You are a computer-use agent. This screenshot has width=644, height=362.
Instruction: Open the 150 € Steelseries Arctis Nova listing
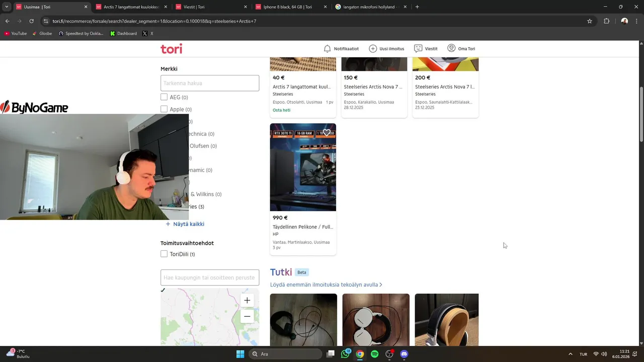point(373,87)
